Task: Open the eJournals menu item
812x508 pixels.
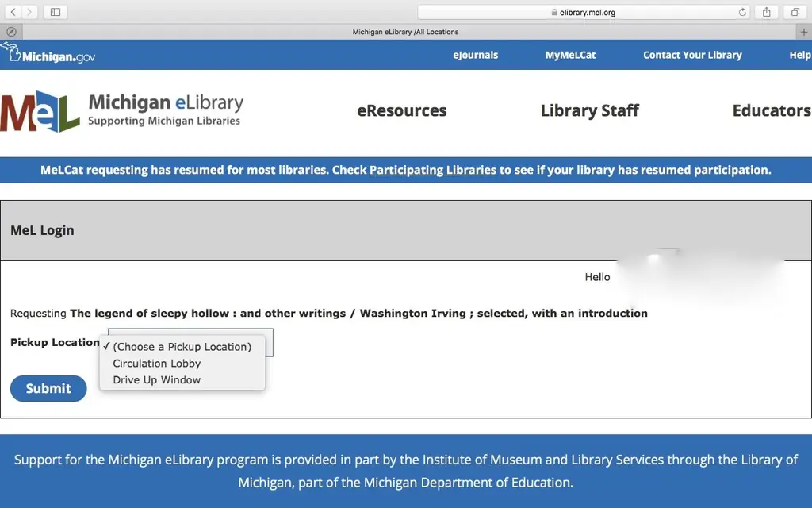Action: pos(476,55)
